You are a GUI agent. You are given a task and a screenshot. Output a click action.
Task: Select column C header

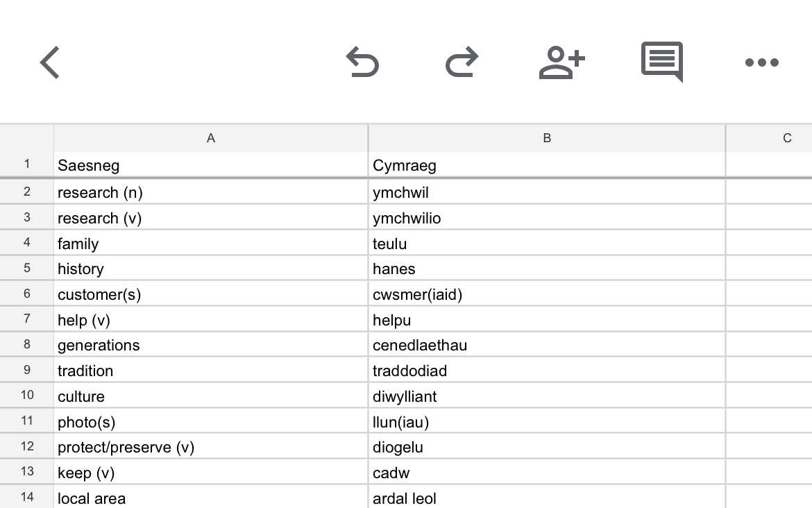click(769, 138)
